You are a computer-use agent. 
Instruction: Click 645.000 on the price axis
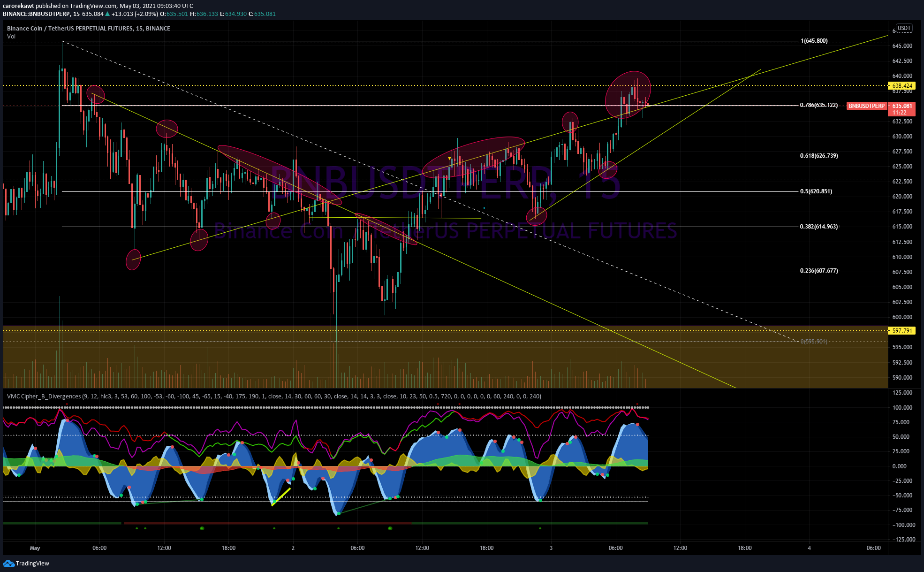(x=902, y=46)
